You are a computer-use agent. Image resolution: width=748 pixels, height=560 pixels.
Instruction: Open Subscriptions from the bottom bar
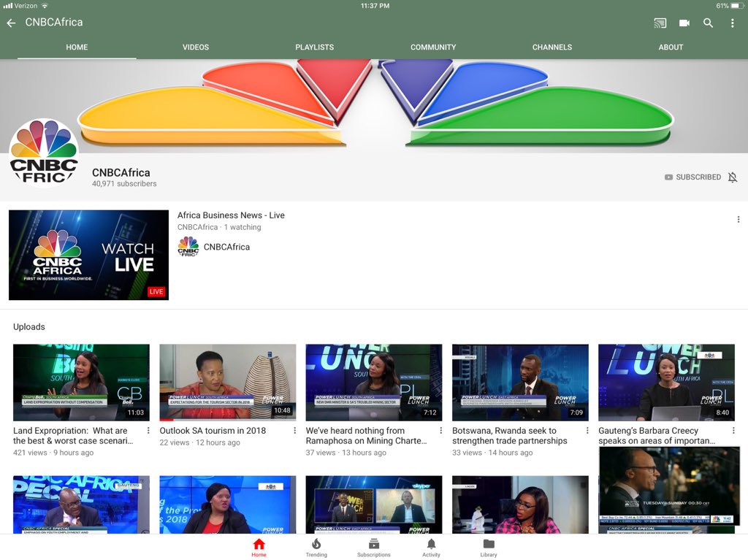tap(373, 548)
